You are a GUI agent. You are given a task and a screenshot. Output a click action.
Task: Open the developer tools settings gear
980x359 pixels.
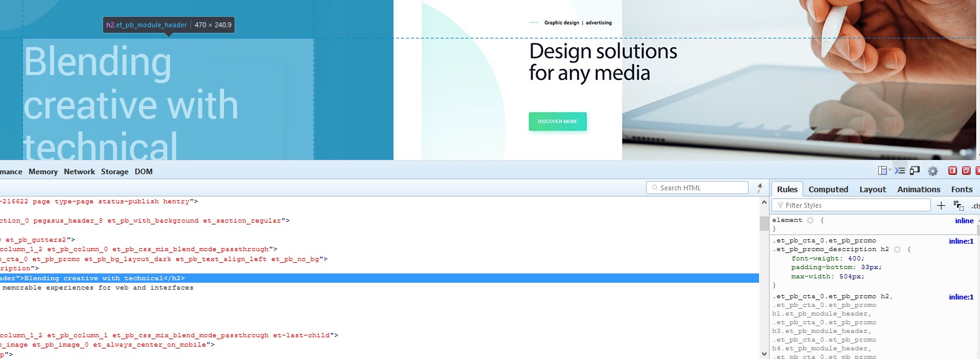932,171
